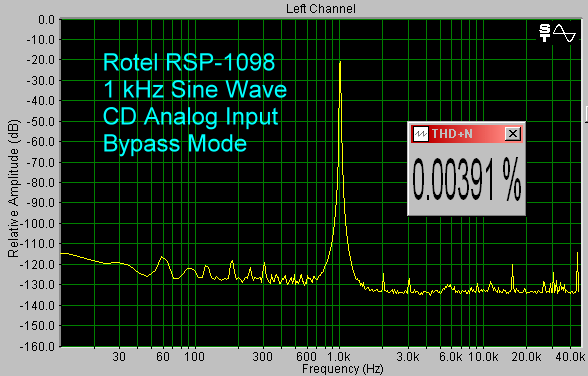Click the 20.0k frequency tick label
This screenshot has width=588, height=376.
tap(526, 357)
